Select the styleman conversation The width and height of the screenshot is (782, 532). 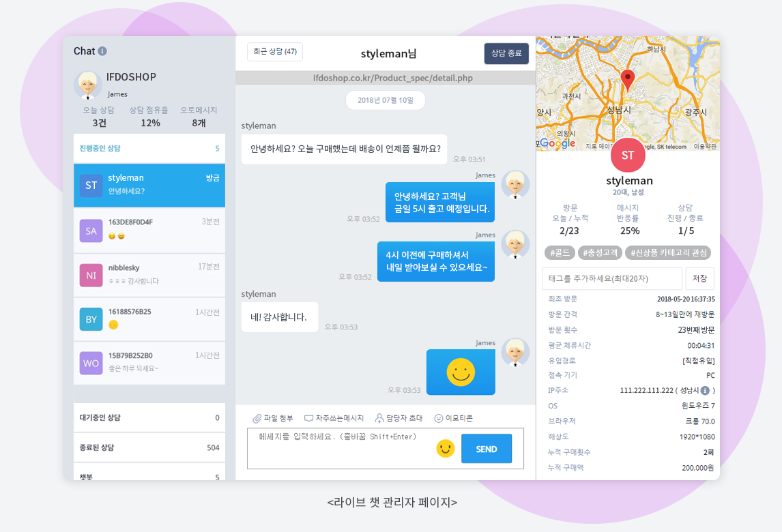coord(149,185)
